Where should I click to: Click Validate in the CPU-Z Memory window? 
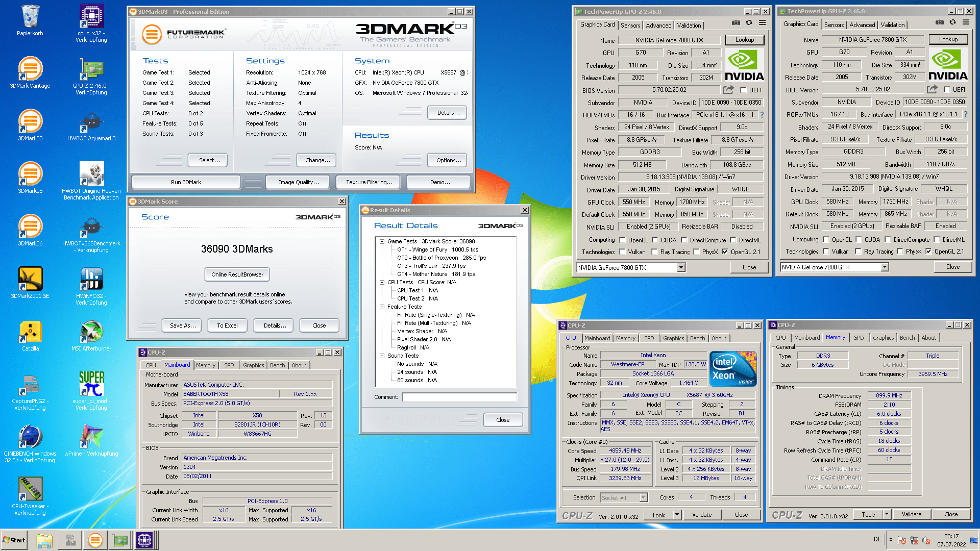pyautogui.click(x=911, y=514)
